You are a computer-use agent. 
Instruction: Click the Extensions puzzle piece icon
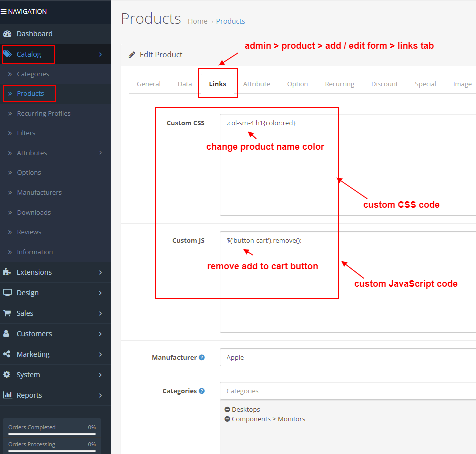(x=7, y=272)
